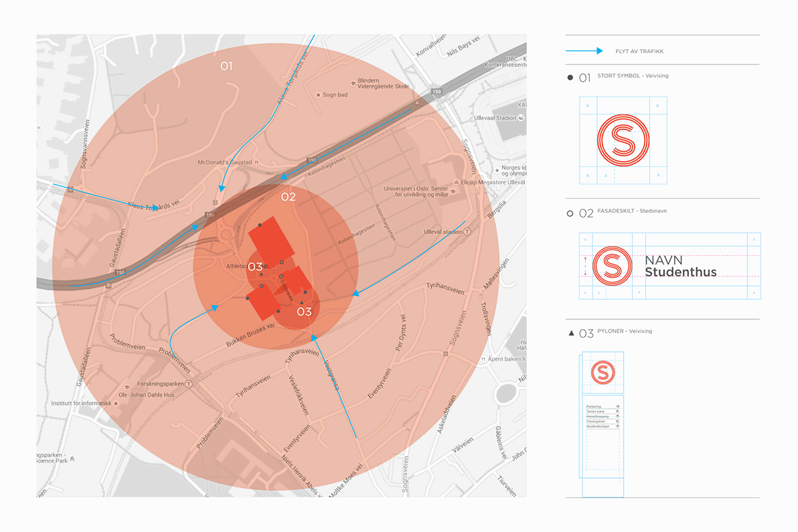
Task: Click the McDonald's Gaustad map label
Action: pos(225,162)
